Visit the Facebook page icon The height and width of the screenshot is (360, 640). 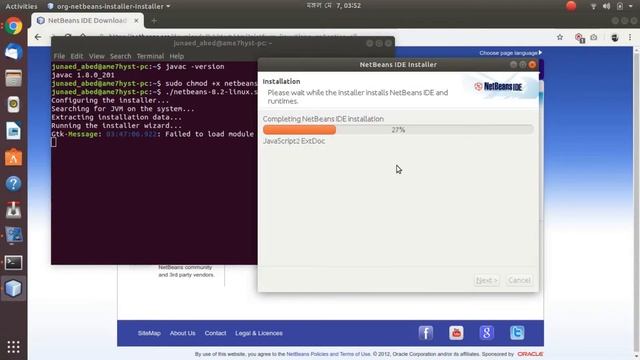[426, 333]
